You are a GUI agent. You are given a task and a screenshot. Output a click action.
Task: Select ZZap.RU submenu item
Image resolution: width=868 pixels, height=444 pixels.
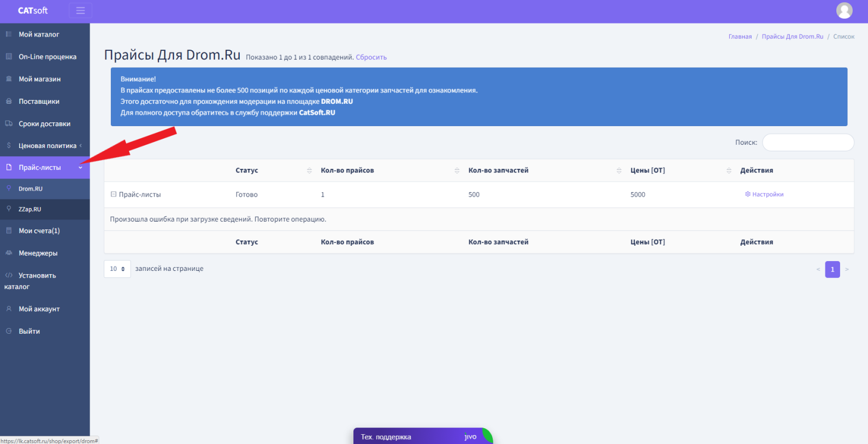[x=29, y=209]
